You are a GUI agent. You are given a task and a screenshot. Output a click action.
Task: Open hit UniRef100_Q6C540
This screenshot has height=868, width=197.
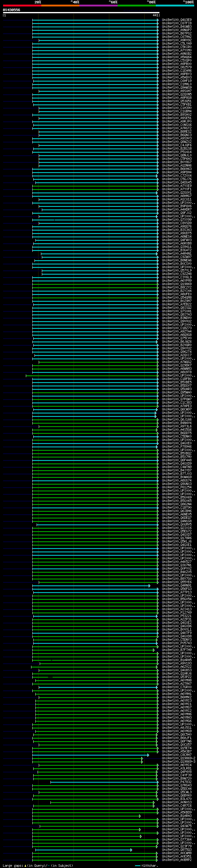[177, 734]
